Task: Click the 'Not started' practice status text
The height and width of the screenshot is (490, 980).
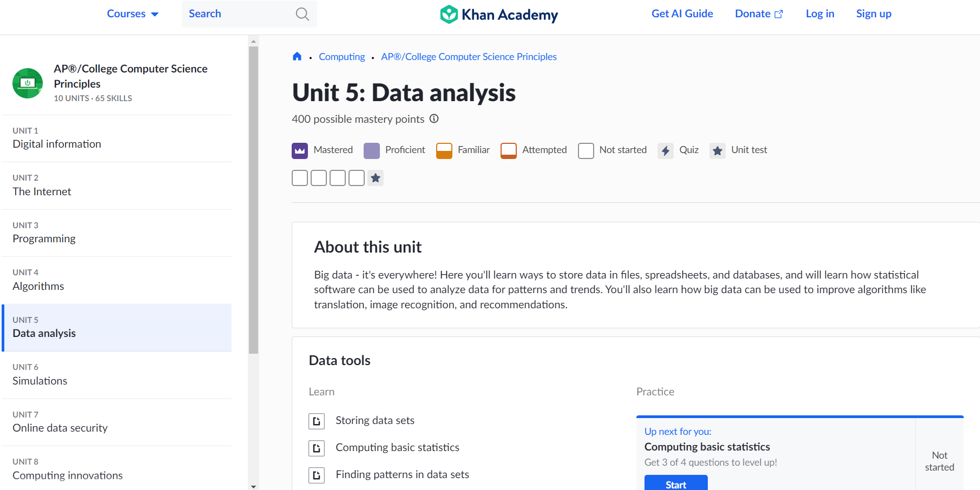Action: (939, 461)
